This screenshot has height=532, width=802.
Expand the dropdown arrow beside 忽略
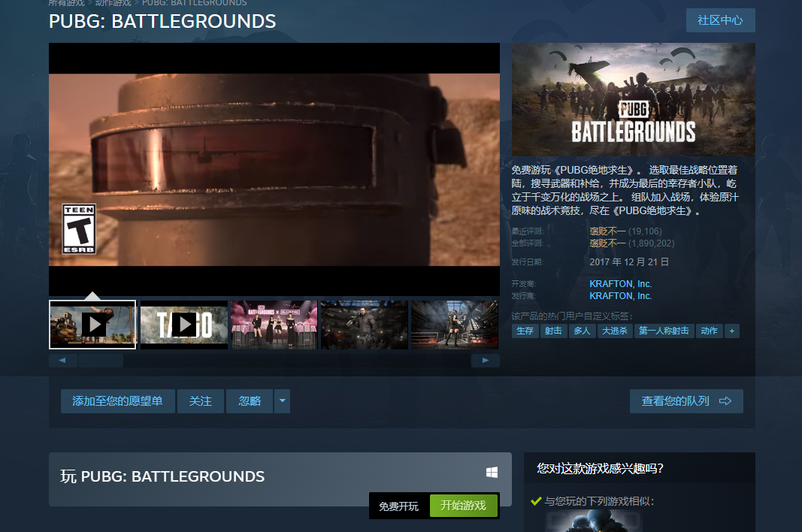(282, 401)
